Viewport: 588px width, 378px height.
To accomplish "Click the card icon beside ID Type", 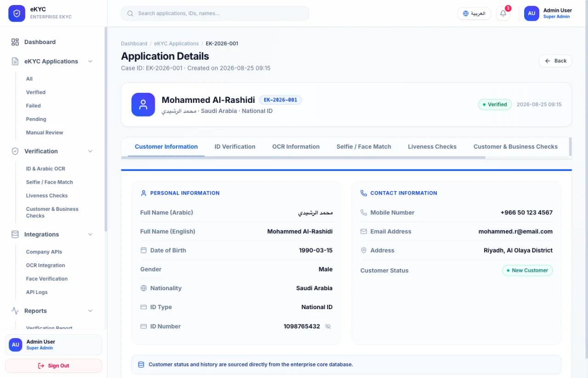I will pos(144,307).
